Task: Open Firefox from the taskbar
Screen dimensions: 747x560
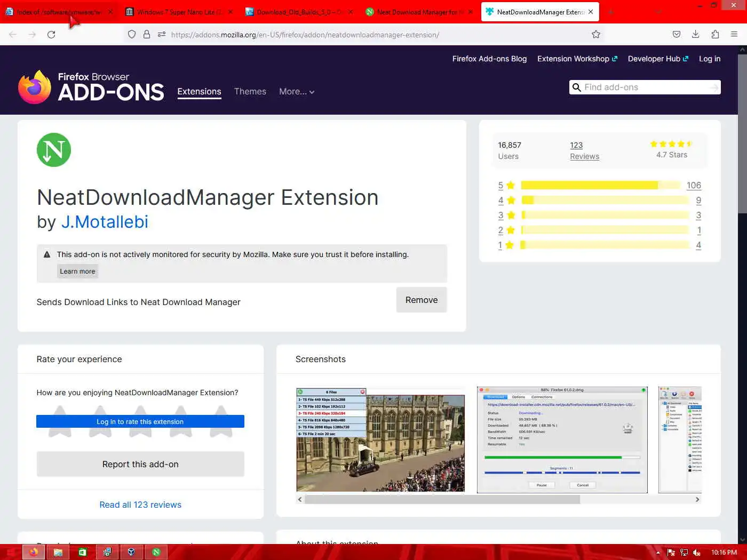Action: tap(34, 552)
